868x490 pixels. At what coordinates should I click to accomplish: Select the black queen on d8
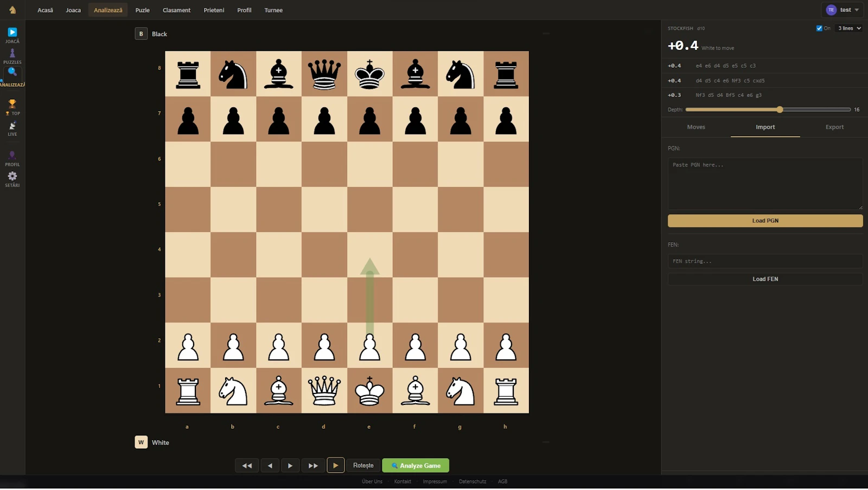pyautogui.click(x=324, y=74)
